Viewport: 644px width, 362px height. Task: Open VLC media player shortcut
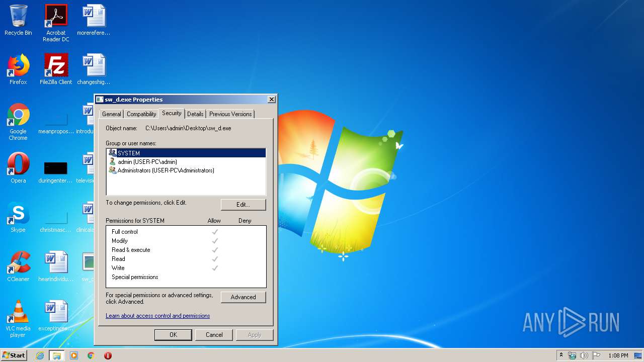pyautogui.click(x=18, y=319)
